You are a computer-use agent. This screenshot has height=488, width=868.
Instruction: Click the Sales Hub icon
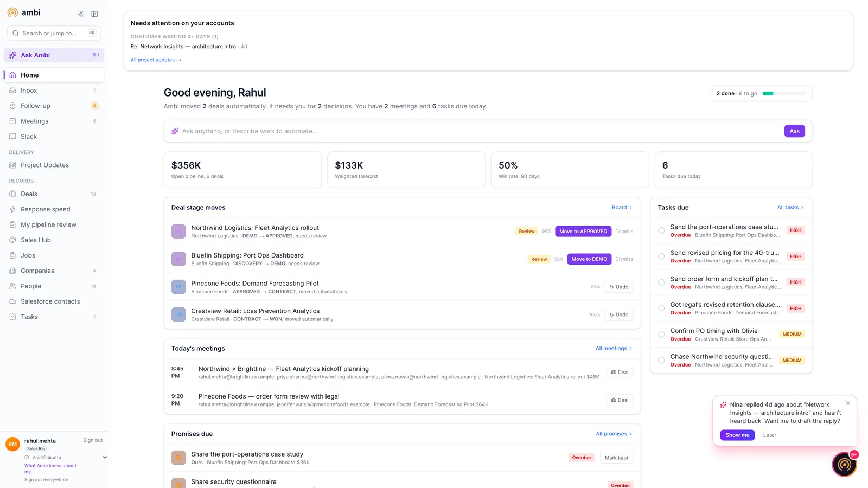(13, 240)
